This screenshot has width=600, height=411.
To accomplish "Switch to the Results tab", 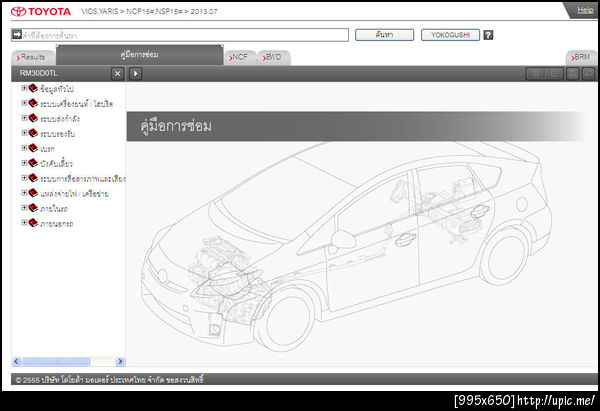I will [33, 58].
